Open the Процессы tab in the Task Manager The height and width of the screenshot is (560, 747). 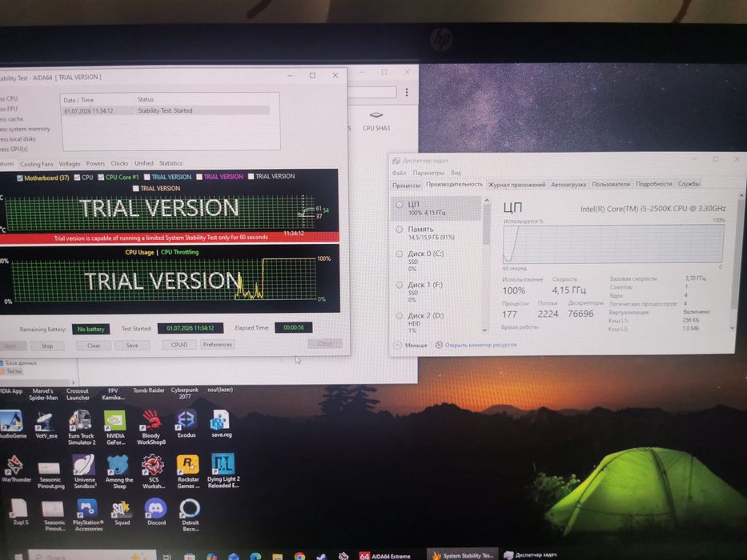click(x=407, y=185)
